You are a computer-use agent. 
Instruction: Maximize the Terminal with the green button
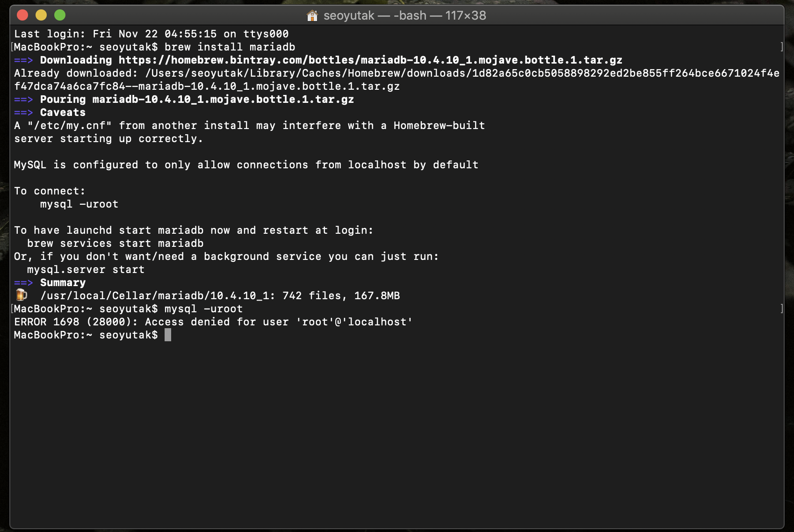pyautogui.click(x=60, y=15)
